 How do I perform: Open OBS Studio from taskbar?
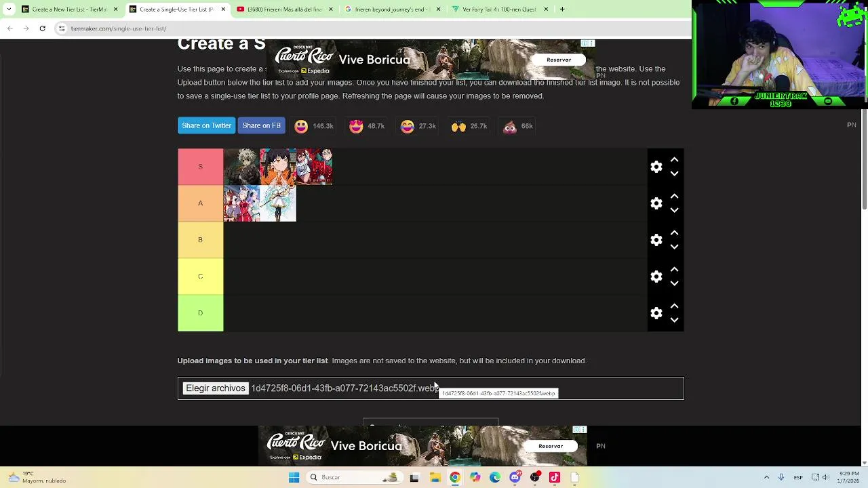pos(535,477)
